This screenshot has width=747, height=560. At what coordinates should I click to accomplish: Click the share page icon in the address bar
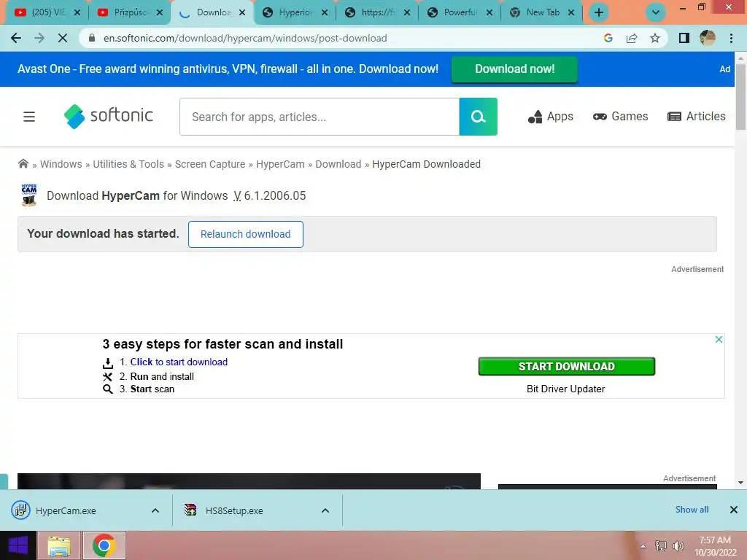point(632,38)
